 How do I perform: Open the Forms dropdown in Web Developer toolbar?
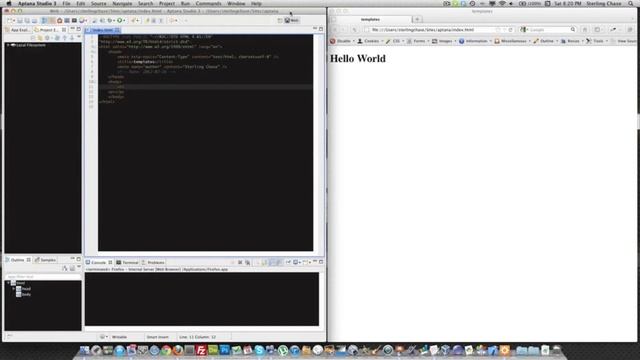point(418,41)
